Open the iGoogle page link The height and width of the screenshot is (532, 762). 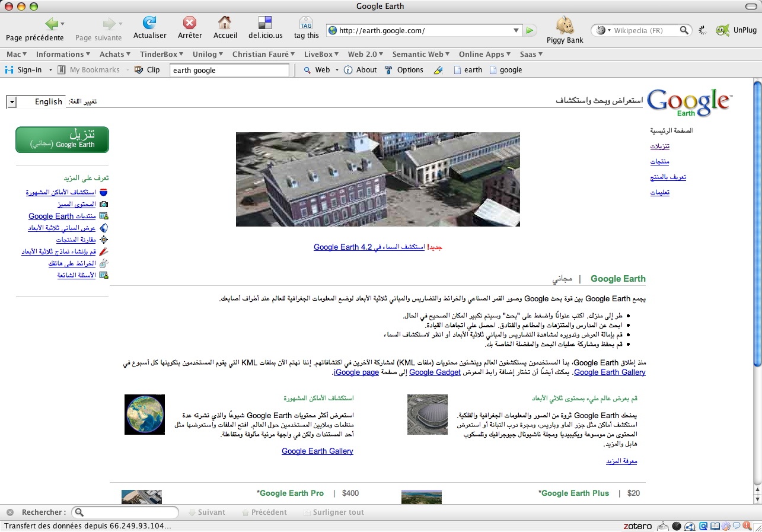356,372
